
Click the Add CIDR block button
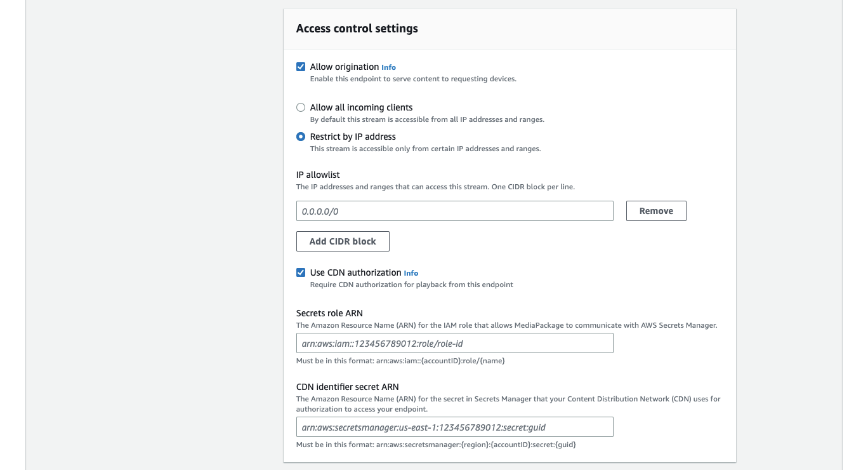343,241
